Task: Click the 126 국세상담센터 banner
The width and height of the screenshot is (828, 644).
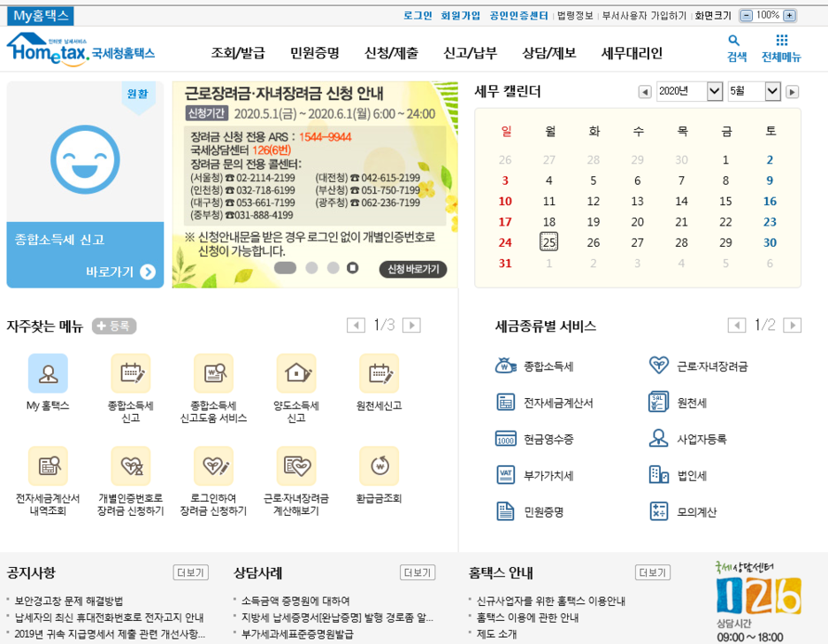Action: [758, 602]
